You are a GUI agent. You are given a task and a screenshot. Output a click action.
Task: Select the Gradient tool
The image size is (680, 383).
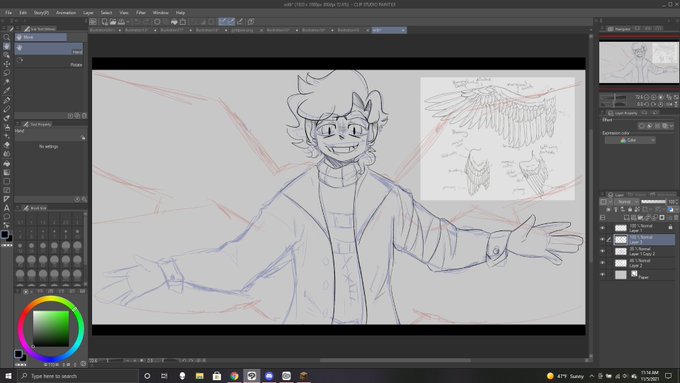pyautogui.click(x=7, y=172)
